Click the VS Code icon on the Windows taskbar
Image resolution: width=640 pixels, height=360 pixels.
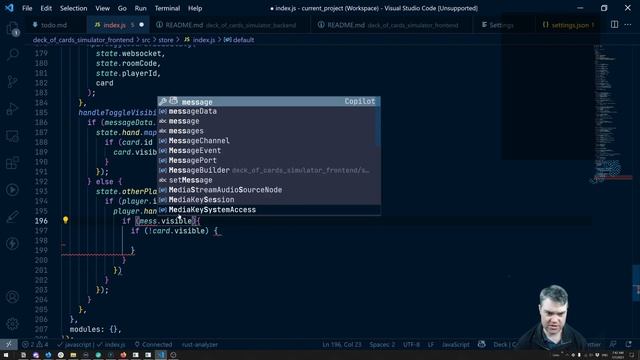161,355
